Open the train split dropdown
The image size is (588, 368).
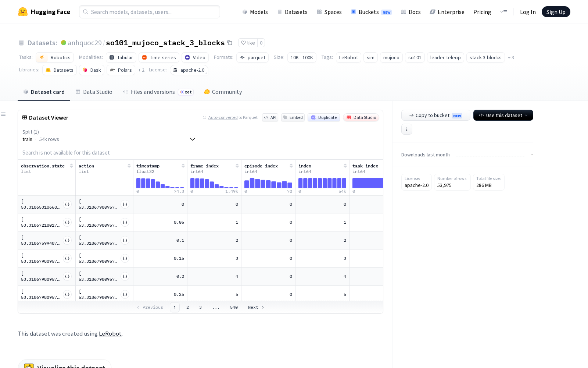109,135
